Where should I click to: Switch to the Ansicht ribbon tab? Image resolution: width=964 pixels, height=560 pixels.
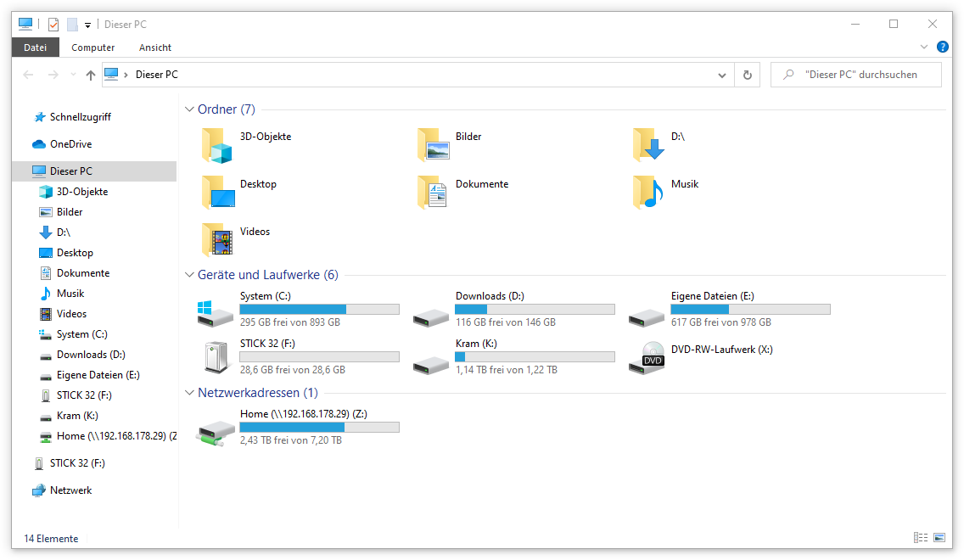point(154,48)
